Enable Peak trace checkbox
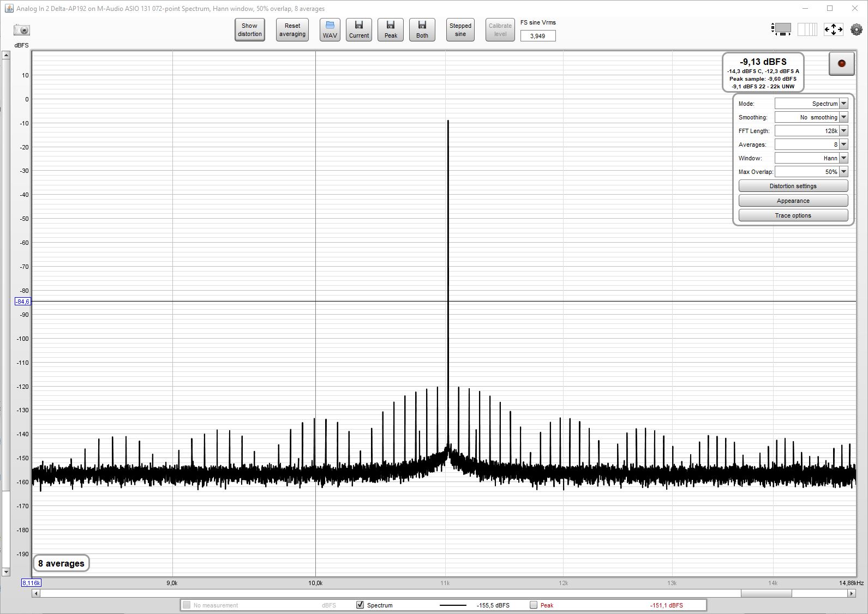Screen dimensions: 868x614 pos(534,605)
